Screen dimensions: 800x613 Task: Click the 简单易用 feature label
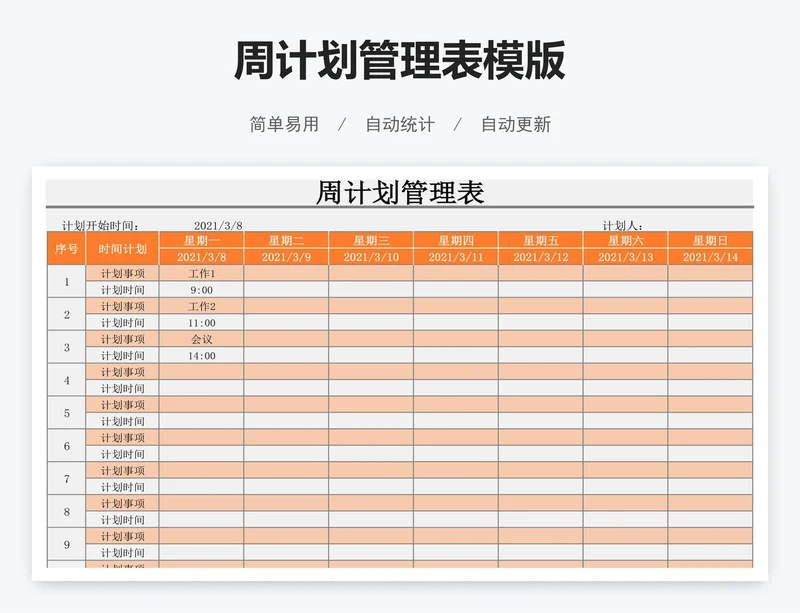coord(284,125)
